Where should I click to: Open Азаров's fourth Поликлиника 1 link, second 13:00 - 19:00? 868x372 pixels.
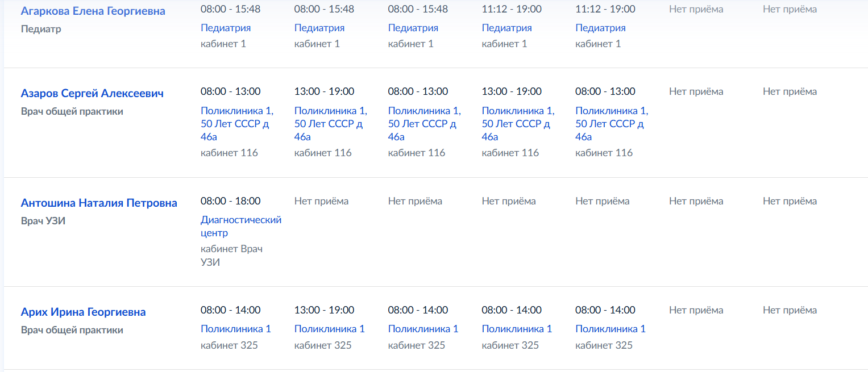(518, 124)
